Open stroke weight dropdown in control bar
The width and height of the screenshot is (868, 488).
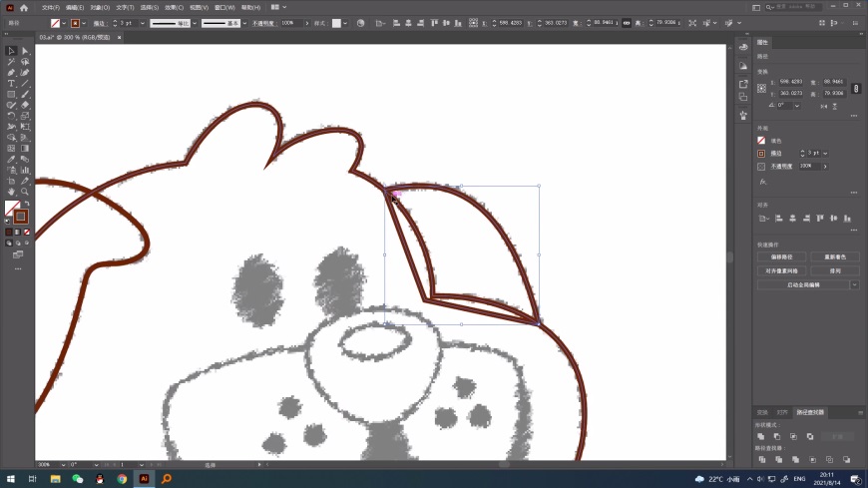[x=143, y=23]
